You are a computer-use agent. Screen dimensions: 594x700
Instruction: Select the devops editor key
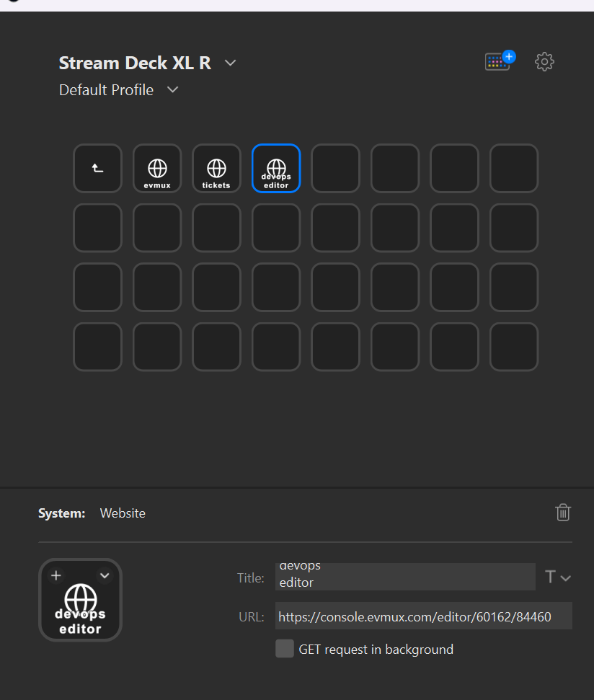(276, 168)
